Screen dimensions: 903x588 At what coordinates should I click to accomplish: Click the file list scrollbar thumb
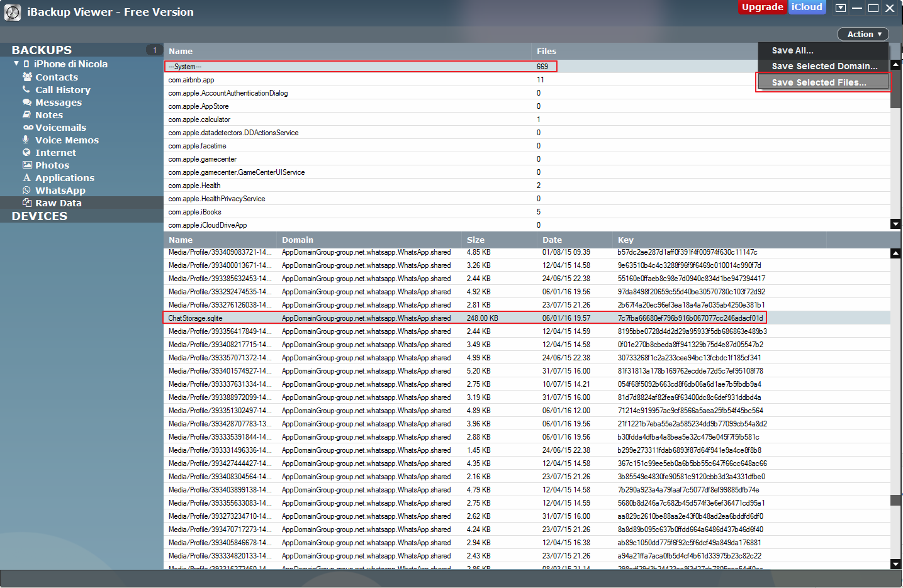(895, 501)
